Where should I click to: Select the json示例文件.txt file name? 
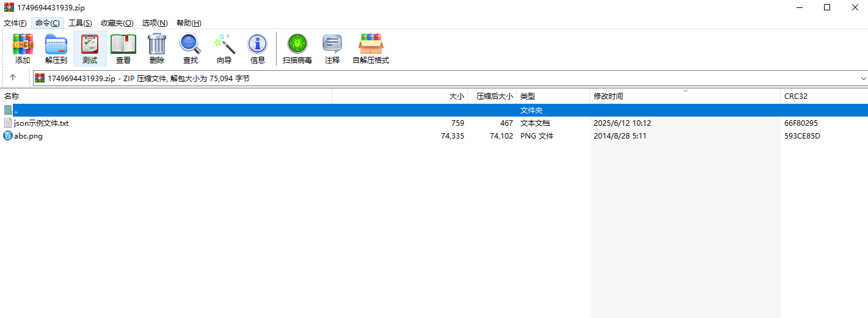pyautogui.click(x=41, y=123)
